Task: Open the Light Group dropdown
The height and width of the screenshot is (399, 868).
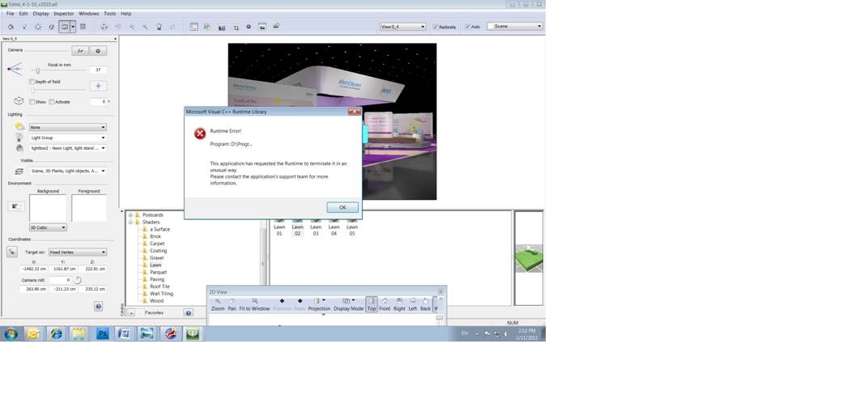Action: click(x=67, y=138)
